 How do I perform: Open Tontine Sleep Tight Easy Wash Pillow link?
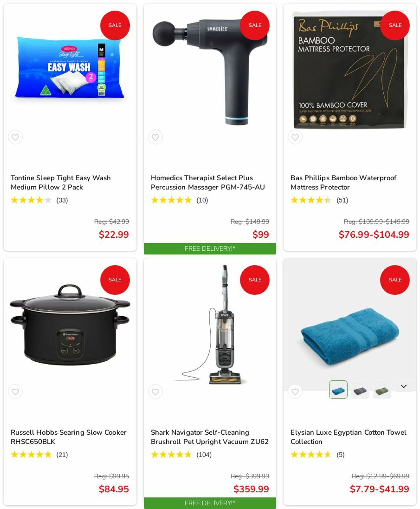point(60,182)
